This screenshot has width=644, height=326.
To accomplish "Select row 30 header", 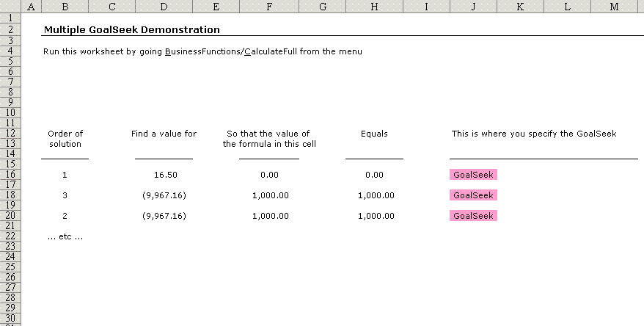I will tap(10, 319).
